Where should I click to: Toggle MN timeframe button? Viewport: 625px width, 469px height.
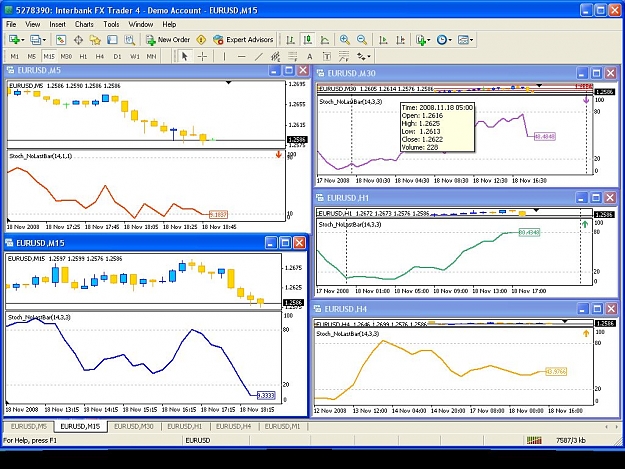(x=151, y=57)
